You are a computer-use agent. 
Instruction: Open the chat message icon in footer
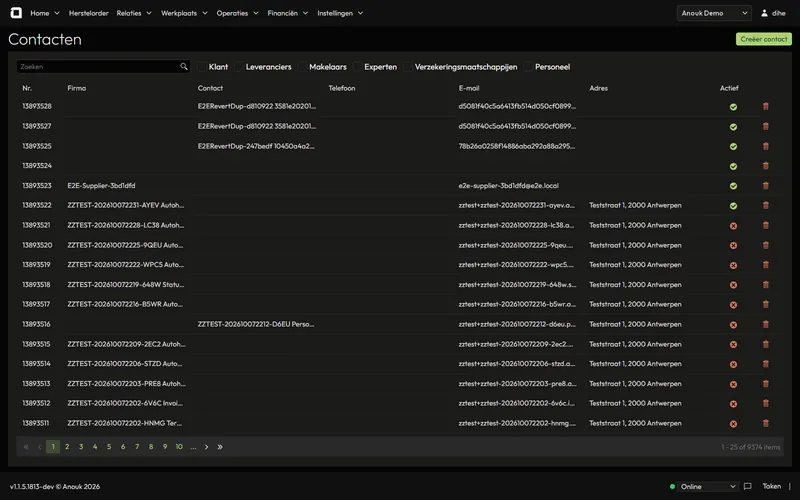[x=747, y=486]
